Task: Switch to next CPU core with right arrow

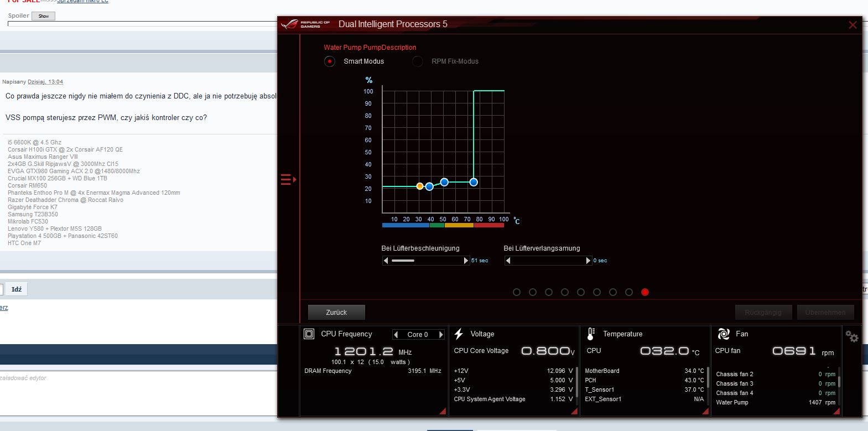Action: point(441,334)
